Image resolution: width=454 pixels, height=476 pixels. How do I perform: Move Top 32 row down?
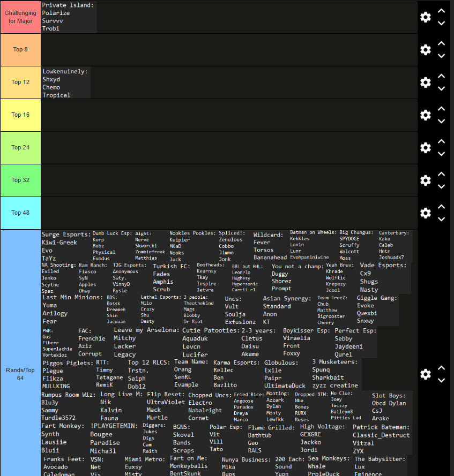pos(441,186)
